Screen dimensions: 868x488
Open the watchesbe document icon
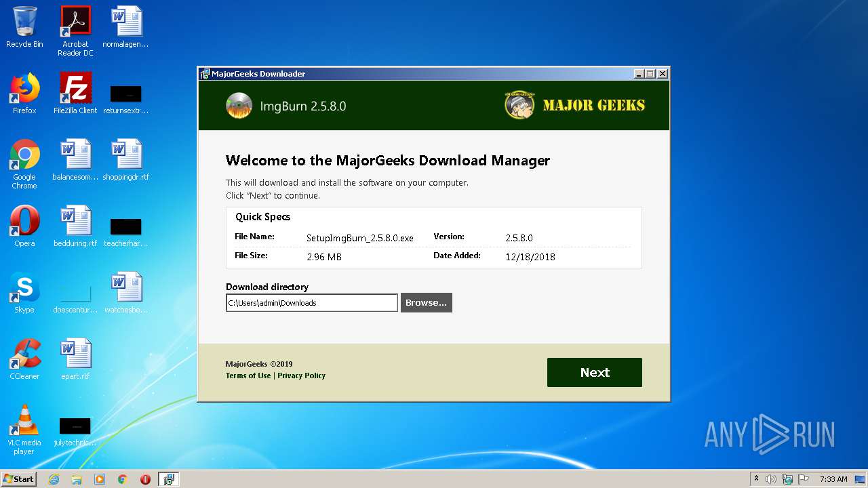125,293
